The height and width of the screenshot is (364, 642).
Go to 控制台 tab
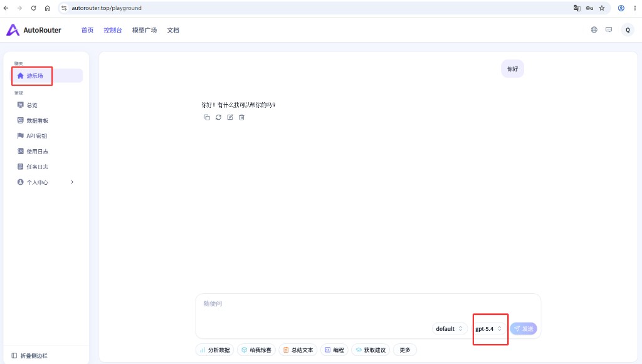coord(113,30)
